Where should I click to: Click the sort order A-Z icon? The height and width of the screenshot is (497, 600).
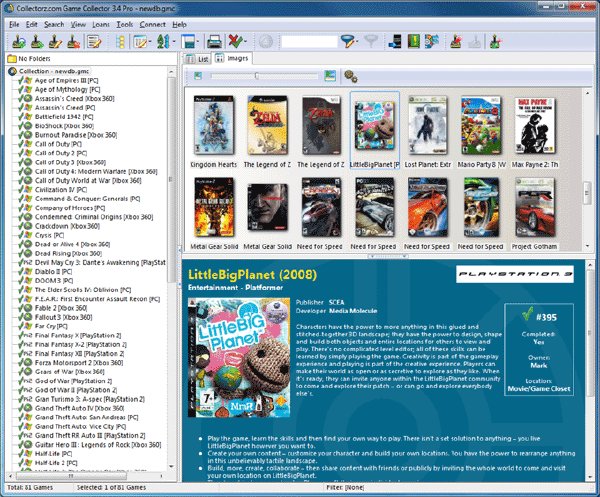pyautogui.click(x=163, y=41)
